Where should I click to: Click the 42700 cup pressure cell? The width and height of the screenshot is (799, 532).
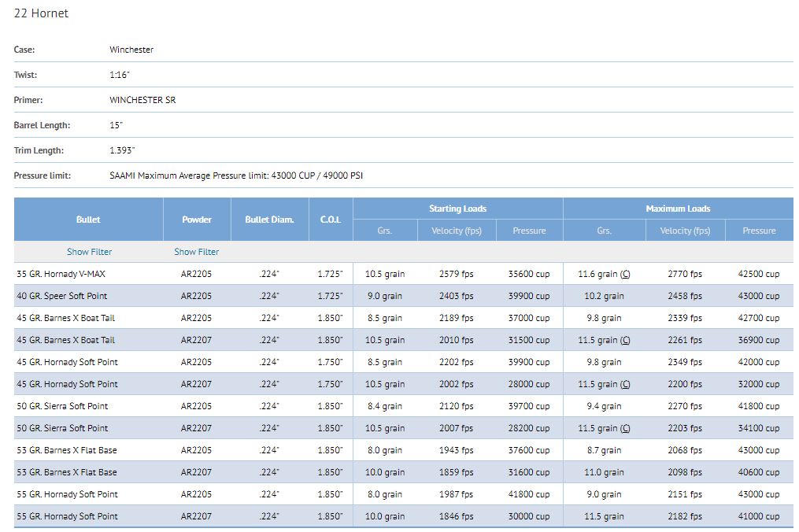tap(759, 318)
